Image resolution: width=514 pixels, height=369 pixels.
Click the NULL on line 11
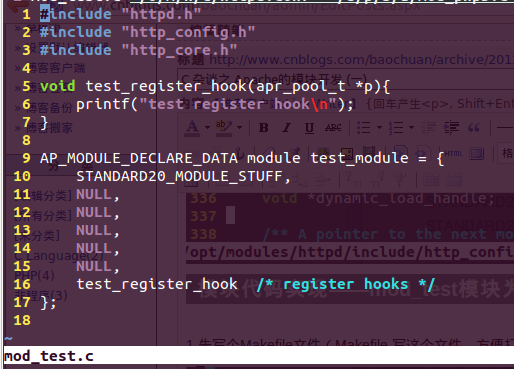(x=94, y=194)
